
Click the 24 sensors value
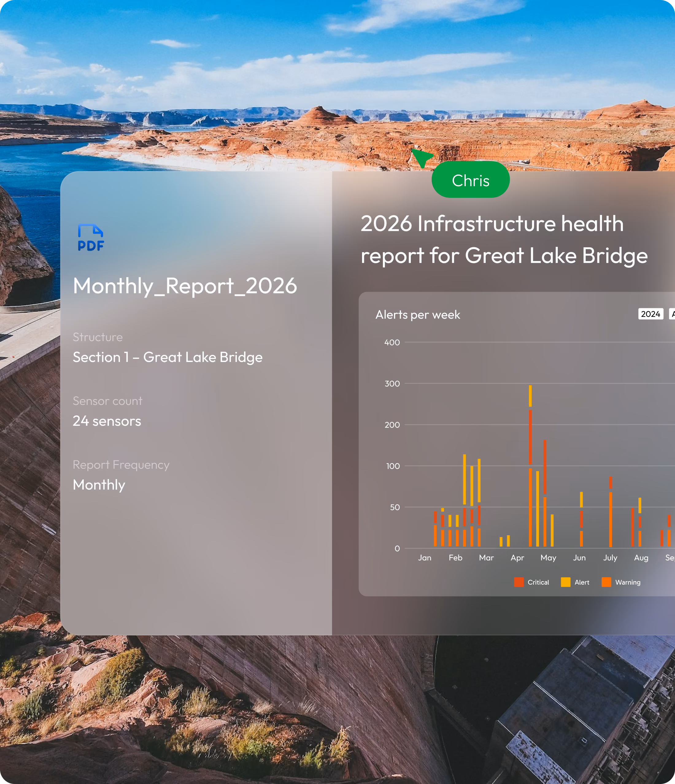pos(107,421)
